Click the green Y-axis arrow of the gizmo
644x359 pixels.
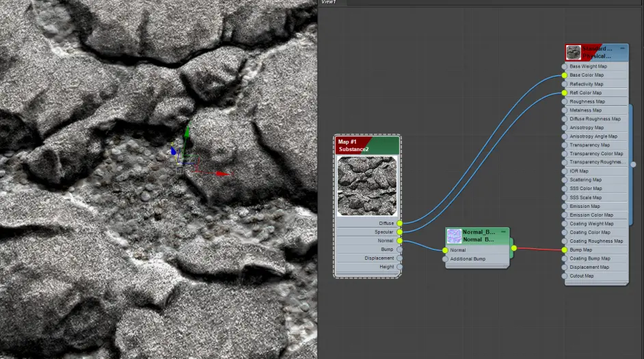click(x=187, y=132)
